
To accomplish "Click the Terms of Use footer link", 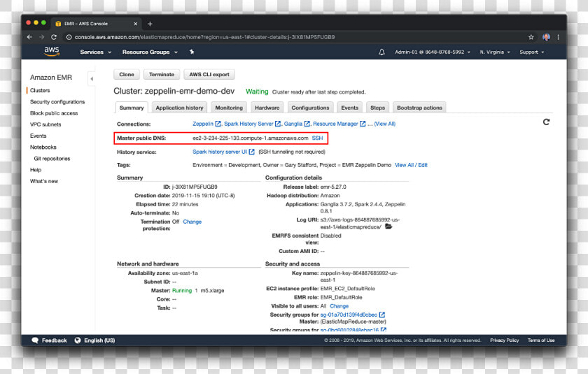I will [x=540, y=340].
